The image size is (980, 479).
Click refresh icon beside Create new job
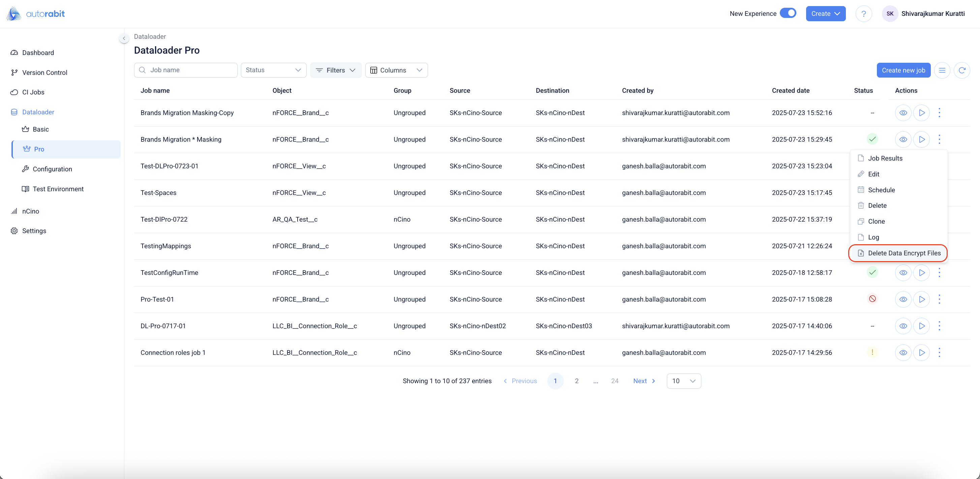[962, 70]
